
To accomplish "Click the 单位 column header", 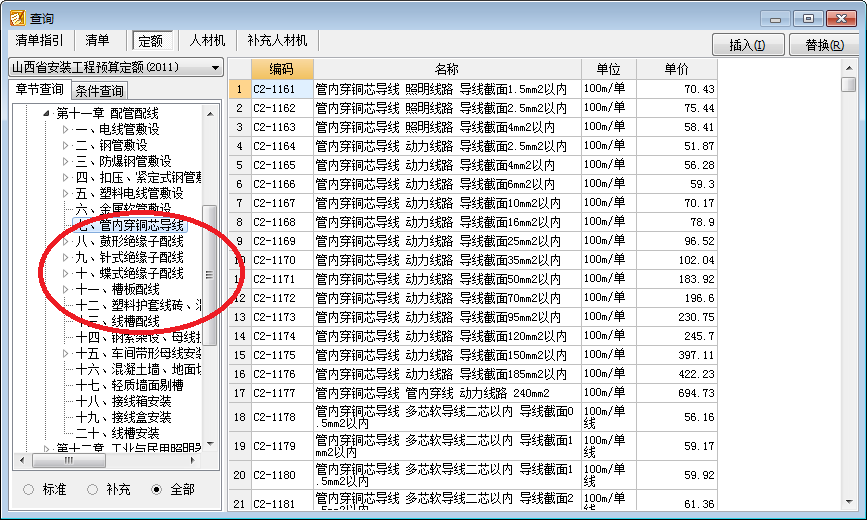I will click(x=608, y=69).
